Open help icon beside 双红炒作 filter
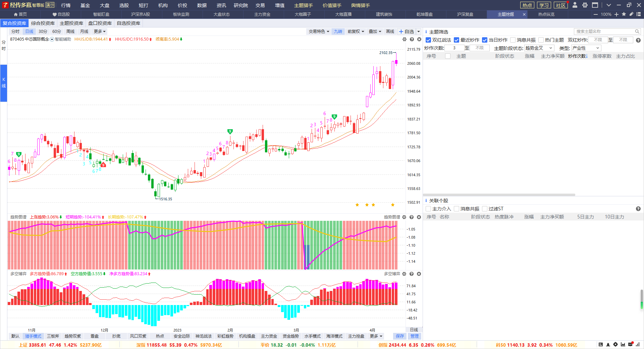The image size is (644, 349). (x=638, y=40)
